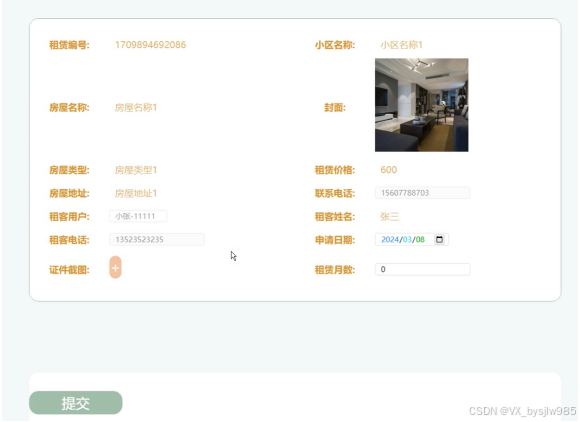
Task: Click the month 03 in 申请日期
Action: (407, 240)
